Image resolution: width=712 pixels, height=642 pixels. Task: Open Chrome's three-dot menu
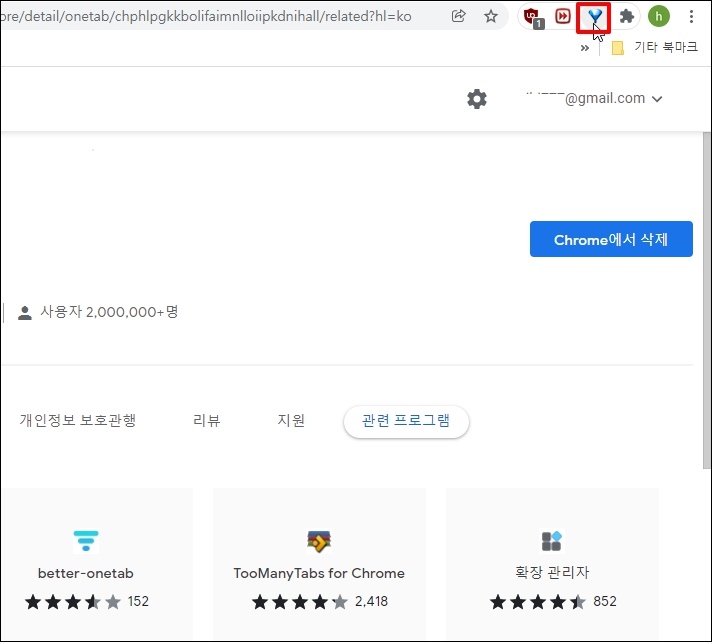[691, 17]
